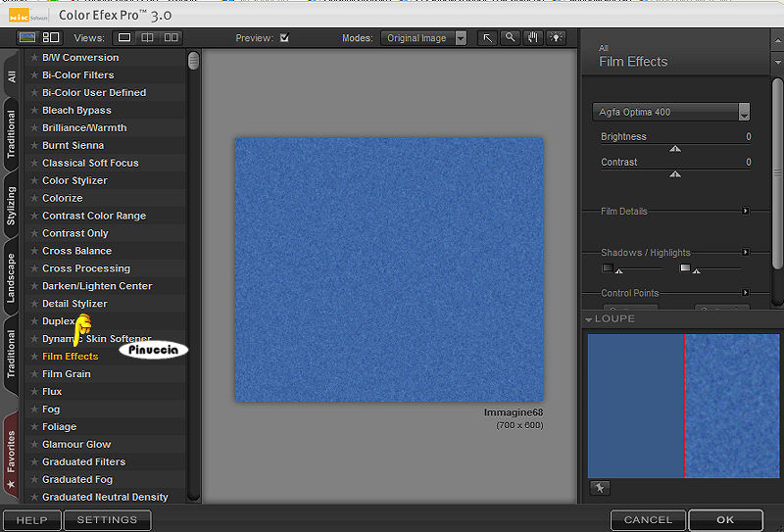
Task: Collapse the LOUPE panel
Action: (x=589, y=319)
